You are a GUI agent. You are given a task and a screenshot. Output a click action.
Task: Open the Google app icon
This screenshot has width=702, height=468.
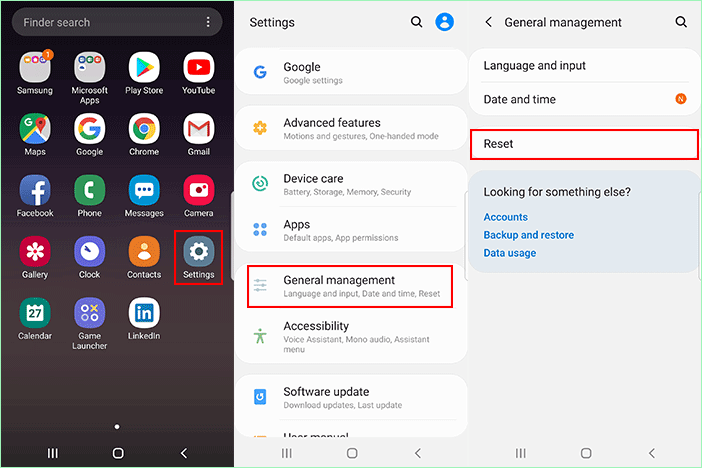coord(90,129)
